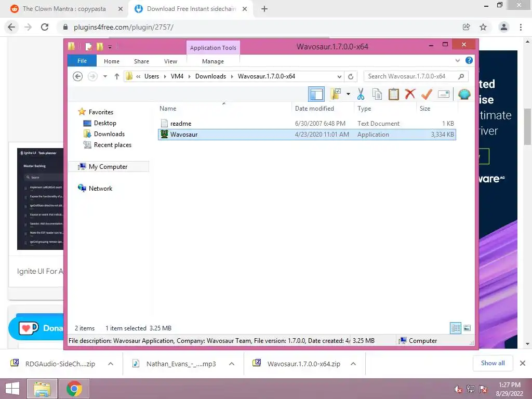Click the red X Delete icon
This screenshot has width=532, height=399.
[x=410, y=94]
